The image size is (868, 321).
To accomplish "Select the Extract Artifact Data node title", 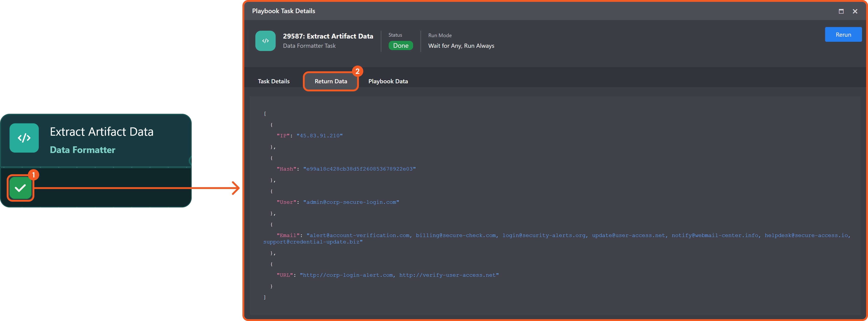I will point(101,132).
